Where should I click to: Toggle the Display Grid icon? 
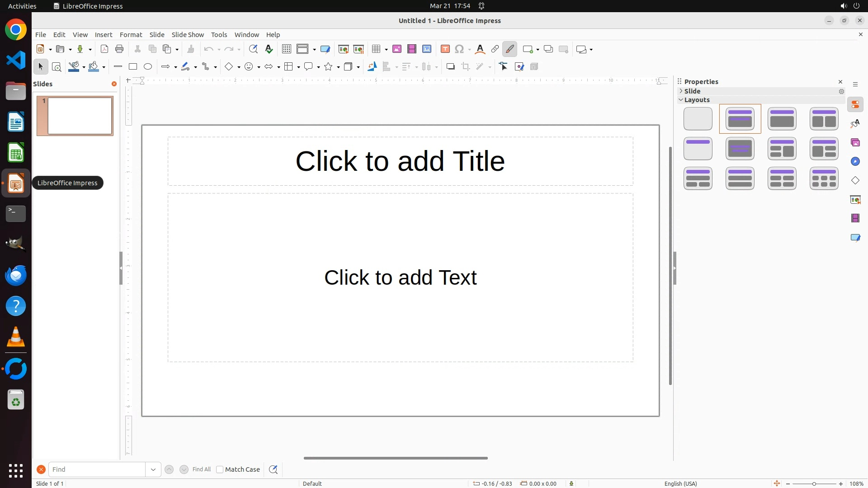287,49
